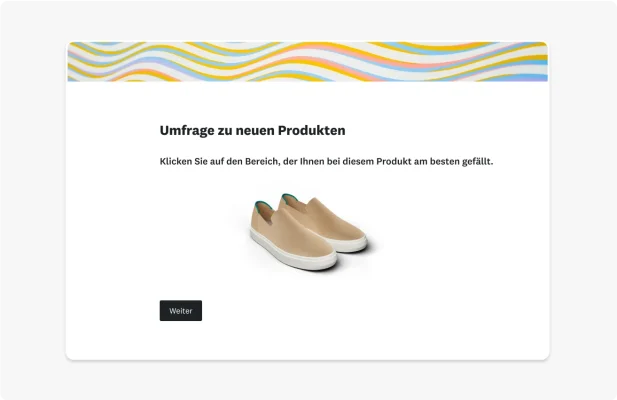The height and width of the screenshot is (400, 617).
Task: Click the opening of the front shoe
Action: (x=266, y=211)
